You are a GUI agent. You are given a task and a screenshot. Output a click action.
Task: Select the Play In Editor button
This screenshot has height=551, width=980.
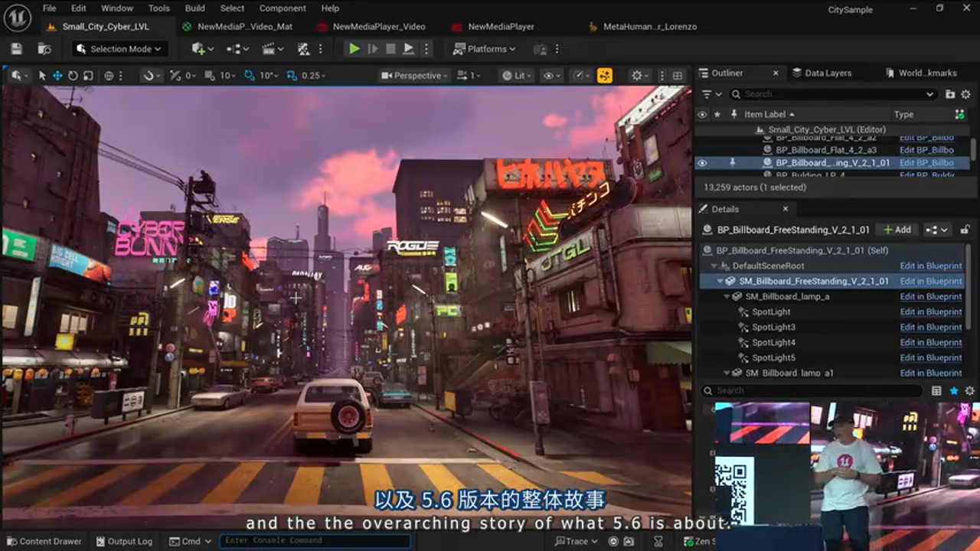[353, 48]
